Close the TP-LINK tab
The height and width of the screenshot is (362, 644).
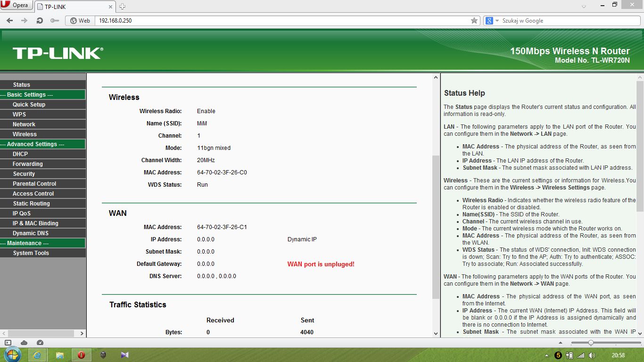point(111,7)
